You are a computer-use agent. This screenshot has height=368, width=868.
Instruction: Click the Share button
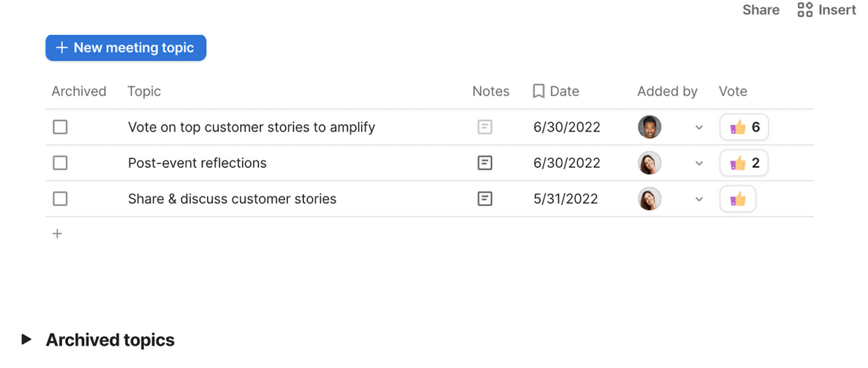(761, 10)
